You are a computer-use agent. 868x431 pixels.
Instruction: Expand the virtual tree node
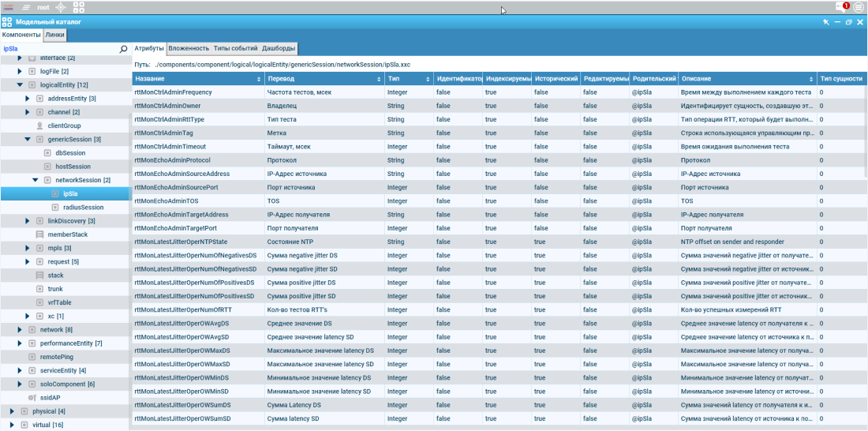[12, 425]
